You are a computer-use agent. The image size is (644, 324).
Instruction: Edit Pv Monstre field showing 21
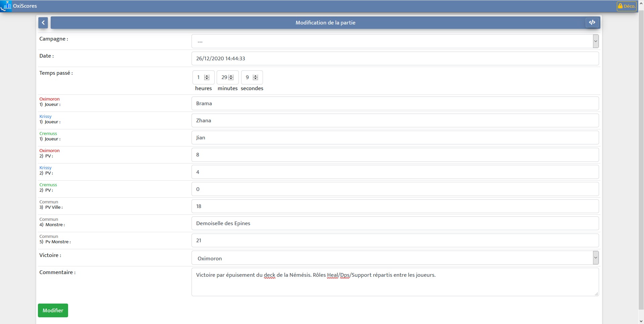[395, 240]
